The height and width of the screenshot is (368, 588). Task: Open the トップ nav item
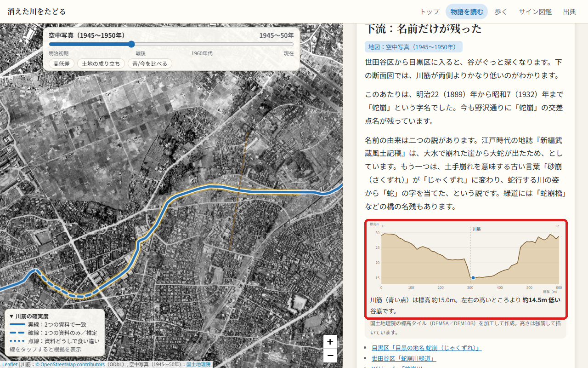tap(430, 11)
